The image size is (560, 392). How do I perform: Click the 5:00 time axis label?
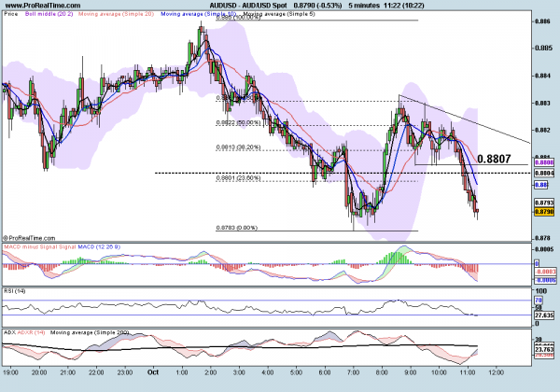coord(296,372)
